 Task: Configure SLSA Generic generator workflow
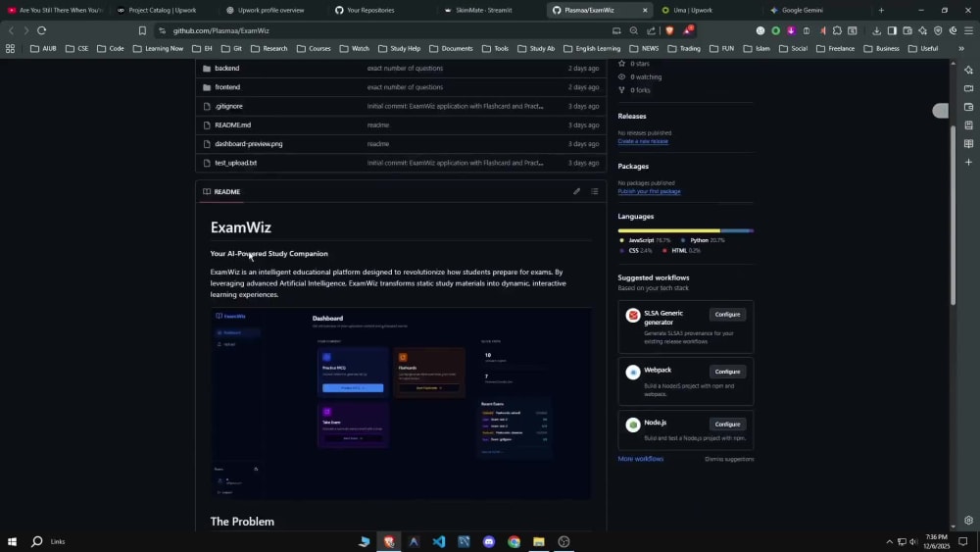727,315
